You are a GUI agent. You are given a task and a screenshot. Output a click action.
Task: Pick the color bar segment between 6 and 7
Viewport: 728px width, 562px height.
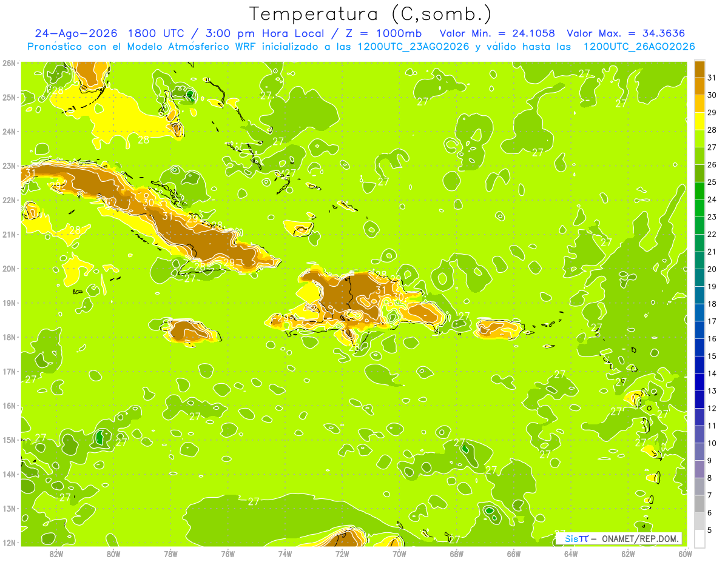(x=699, y=504)
